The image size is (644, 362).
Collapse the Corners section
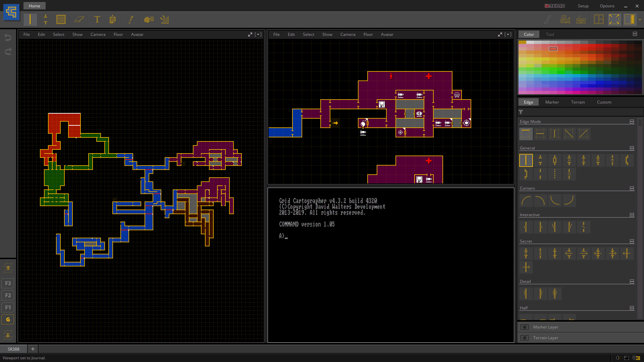click(632, 188)
